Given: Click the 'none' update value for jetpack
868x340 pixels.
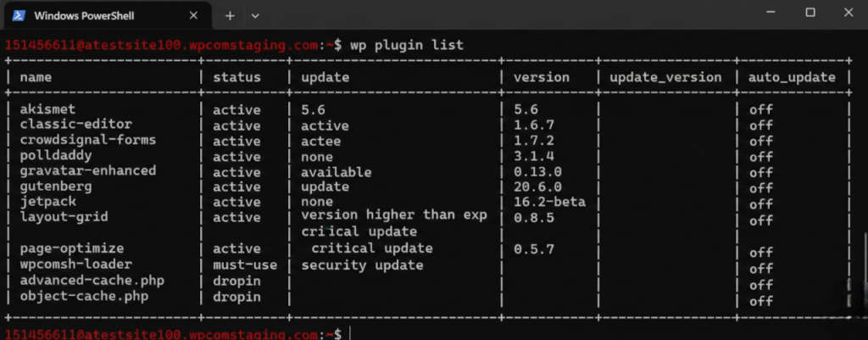Looking at the screenshot, I should pos(317,202).
